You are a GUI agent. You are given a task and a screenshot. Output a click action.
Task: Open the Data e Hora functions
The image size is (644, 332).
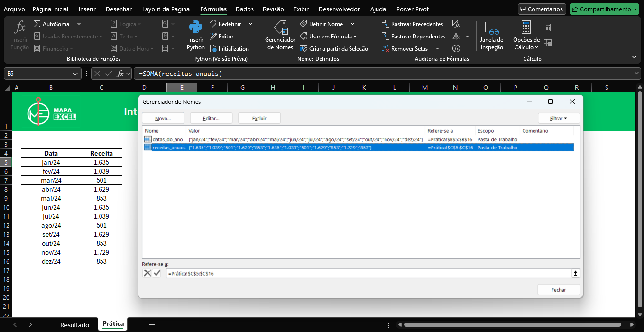pos(132,48)
